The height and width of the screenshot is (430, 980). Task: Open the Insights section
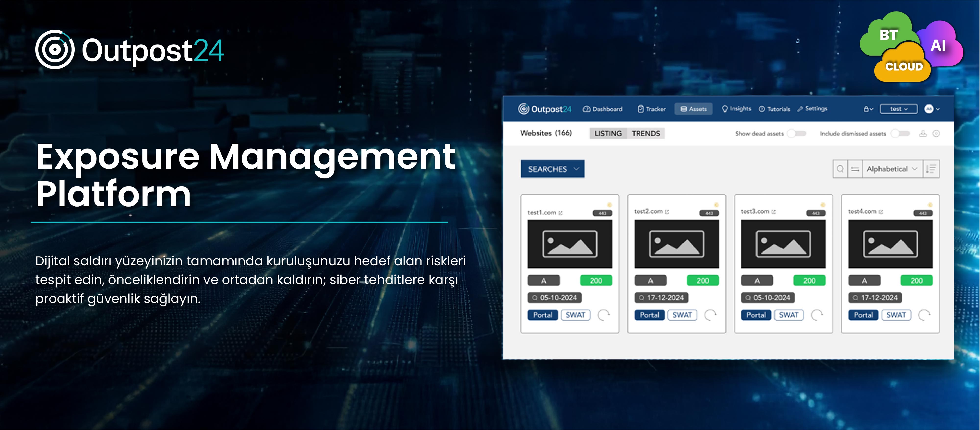[737, 109]
